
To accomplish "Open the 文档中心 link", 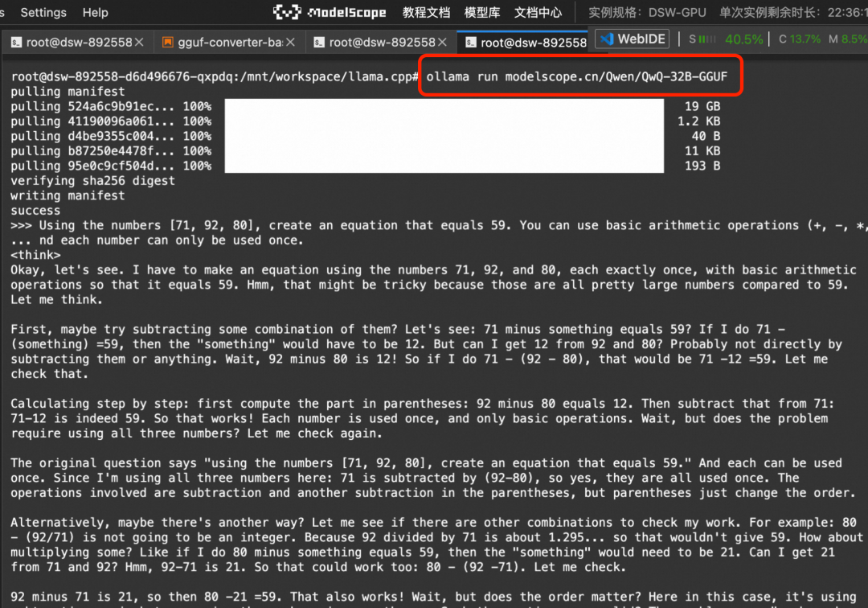I will [x=538, y=12].
